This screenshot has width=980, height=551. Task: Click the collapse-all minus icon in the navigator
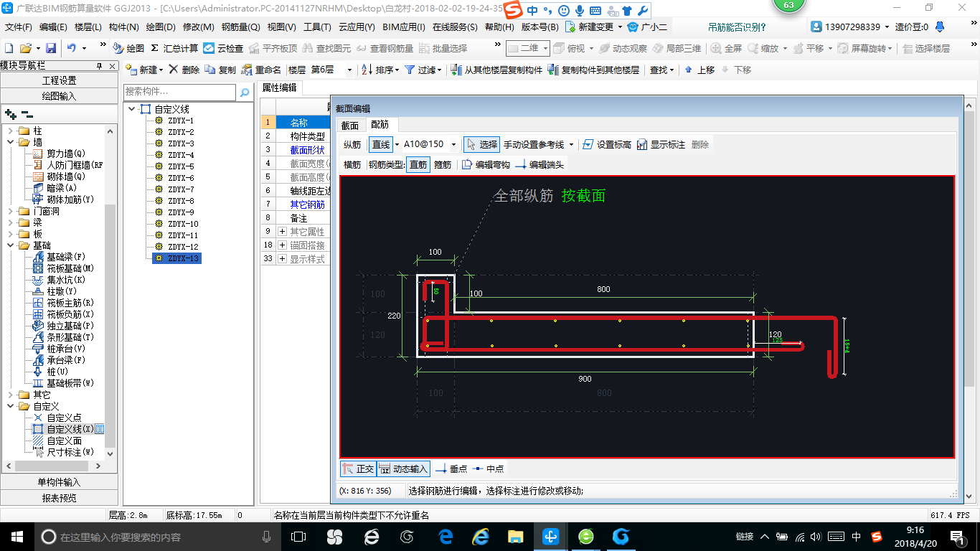coord(27,113)
